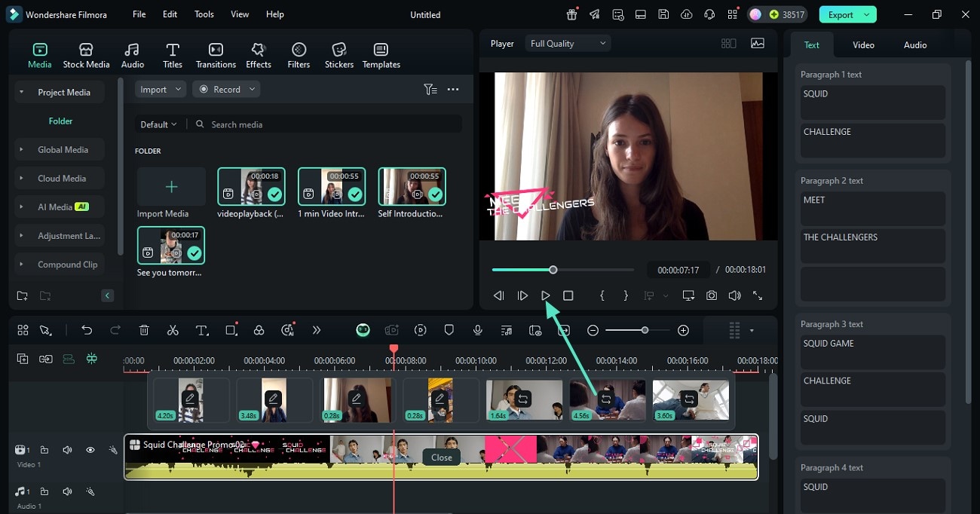Click the save project icon in title bar
This screenshot has height=514, width=980.
click(663, 14)
